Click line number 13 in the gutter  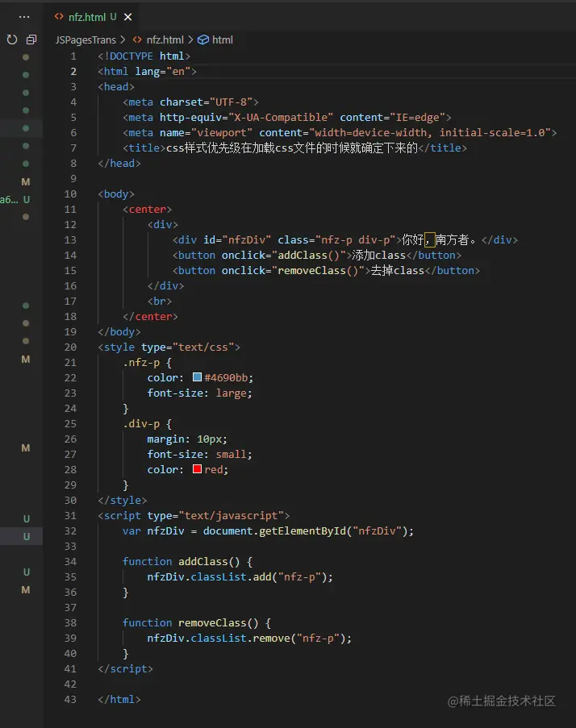tap(70, 240)
